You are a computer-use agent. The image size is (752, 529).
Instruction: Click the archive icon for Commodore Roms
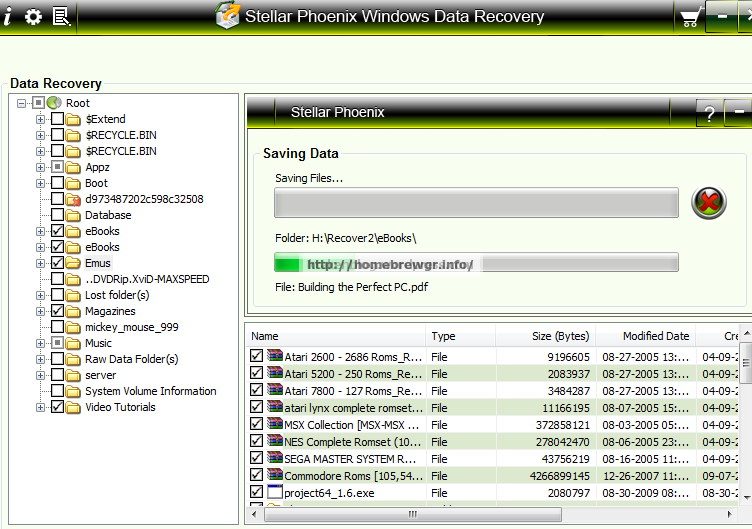(x=275, y=475)
